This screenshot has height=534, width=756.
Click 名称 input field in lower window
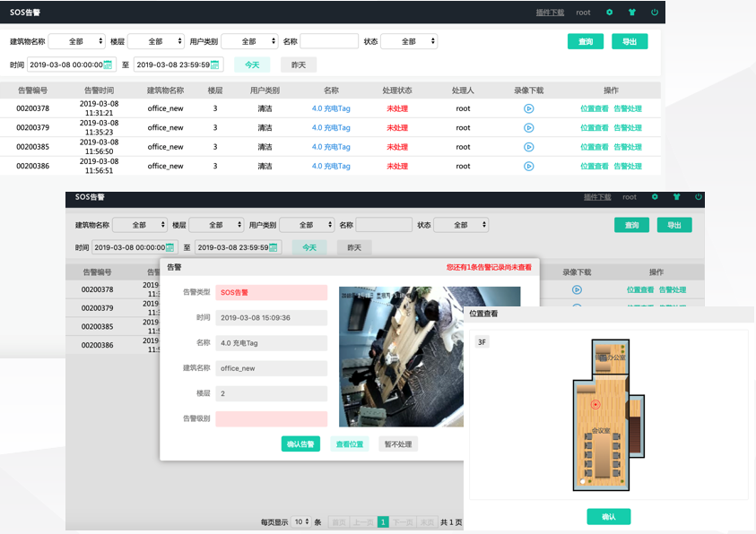(384, 225)
